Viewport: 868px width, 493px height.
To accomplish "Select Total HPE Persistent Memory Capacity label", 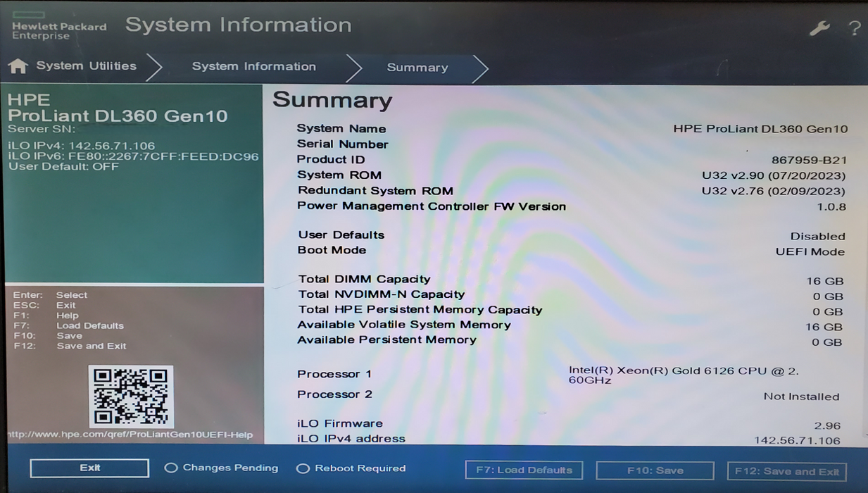I will (420, 310).
